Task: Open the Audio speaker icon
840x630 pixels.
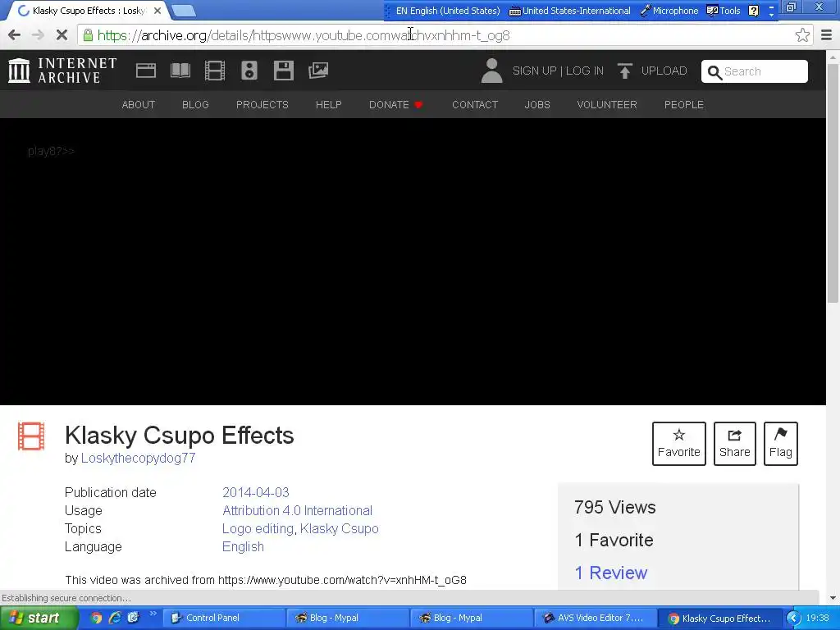Action: point(249,71)
